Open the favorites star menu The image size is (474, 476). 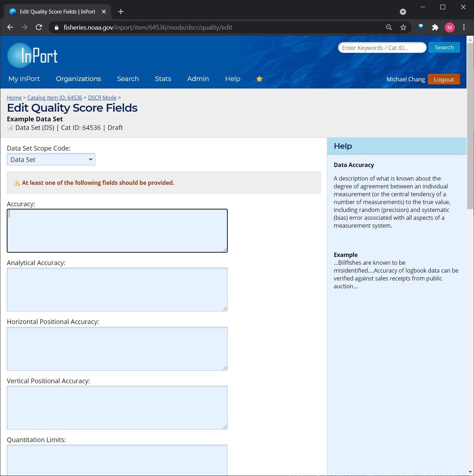(x=259, y=79)
